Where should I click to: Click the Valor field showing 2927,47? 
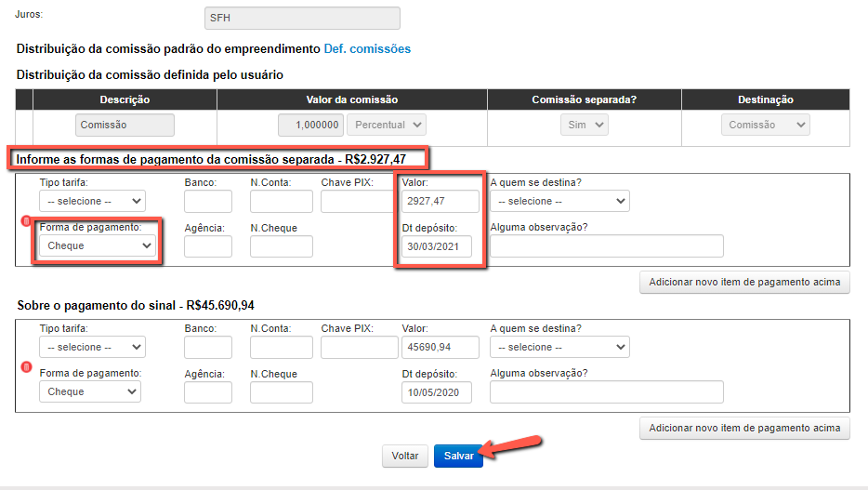tap(441, 201)
